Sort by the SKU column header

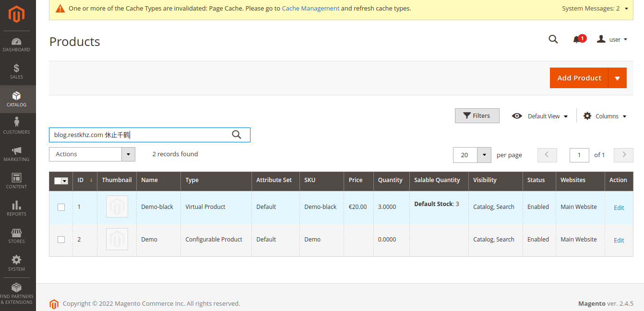point(322,180)
